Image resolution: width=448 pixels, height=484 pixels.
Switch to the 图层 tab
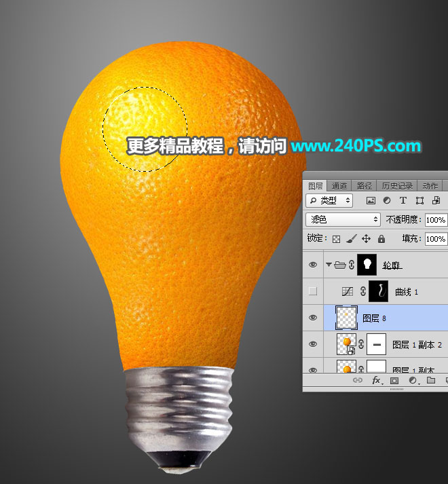click(x=315, y=186)
